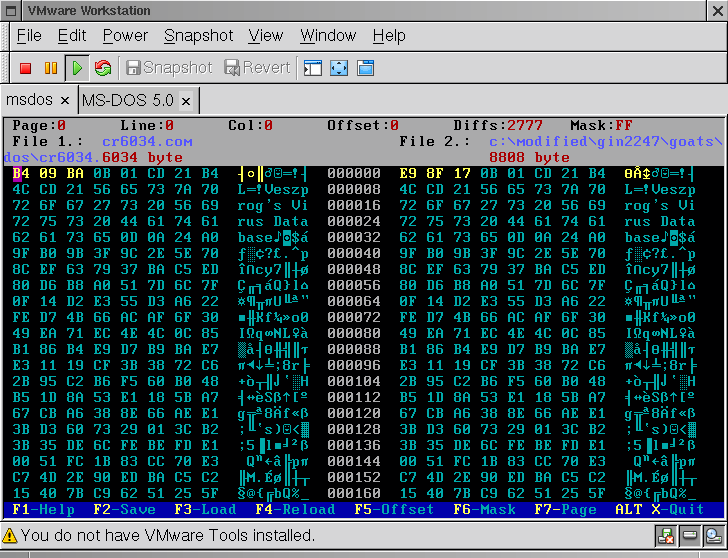Click the full screen mode icon
Viewport: 728px width, 558px height.
click(x=339, y=68)
